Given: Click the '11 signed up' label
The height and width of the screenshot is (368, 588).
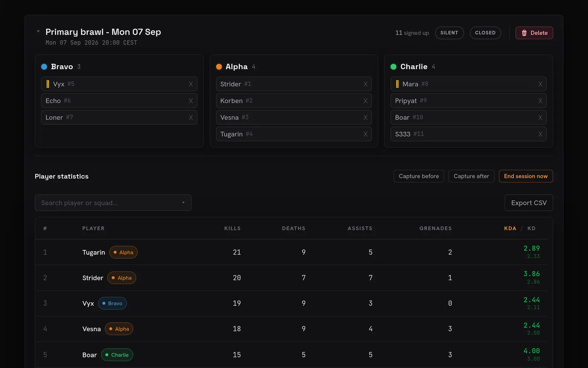Looking at the screenshot, I should coord(412,33).
